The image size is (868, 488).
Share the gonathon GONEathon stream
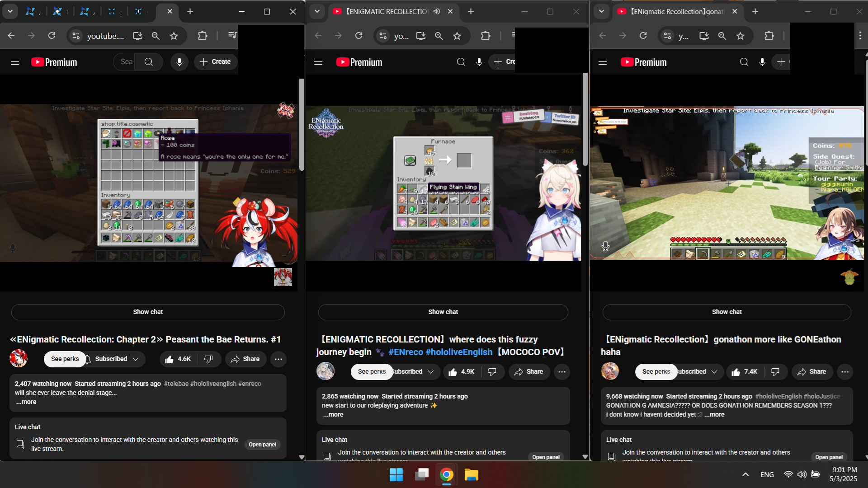tap(811, 372)
